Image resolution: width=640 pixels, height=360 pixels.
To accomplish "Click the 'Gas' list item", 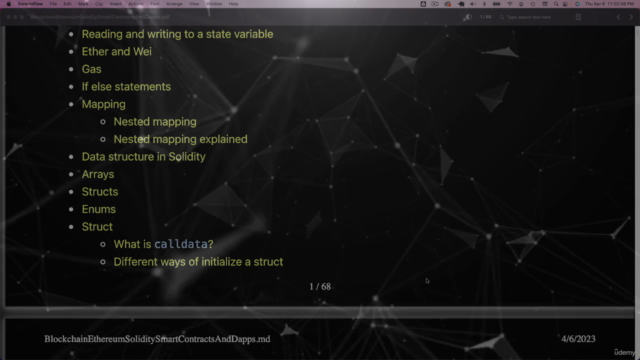I will click(x=91, y=69).
